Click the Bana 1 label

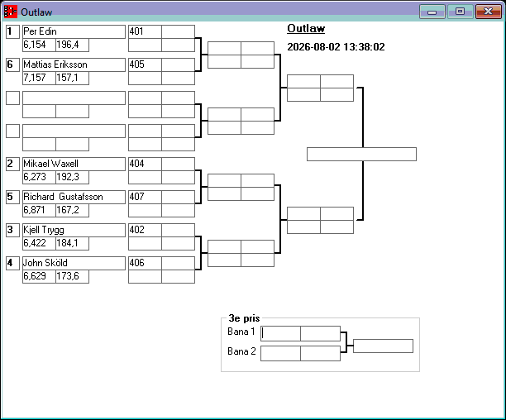click(x=241, y=332)
